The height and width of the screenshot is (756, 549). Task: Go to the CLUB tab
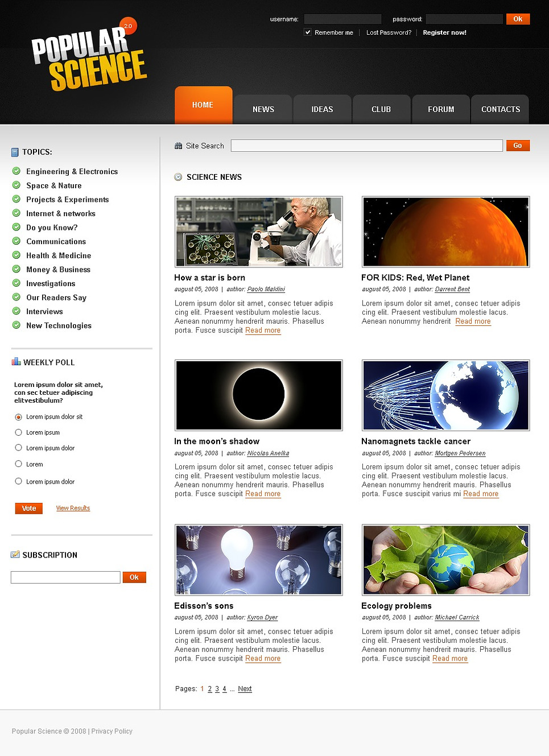click(x=381, y=109)
